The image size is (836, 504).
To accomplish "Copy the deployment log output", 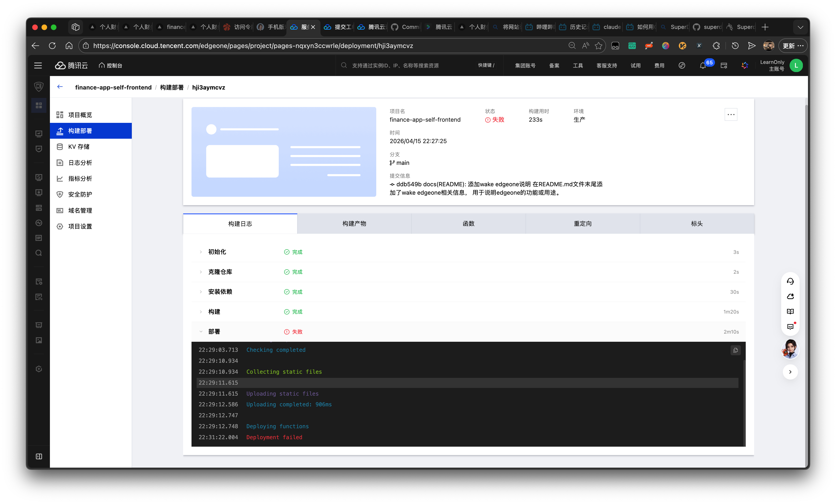I will pos(735,350).
